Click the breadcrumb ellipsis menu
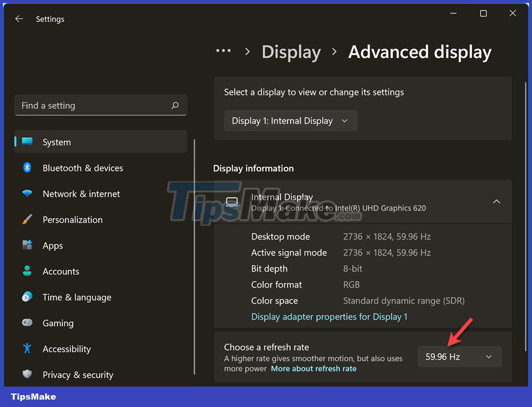Viewport: 532px width, 407px height. (x=223, y=51)
